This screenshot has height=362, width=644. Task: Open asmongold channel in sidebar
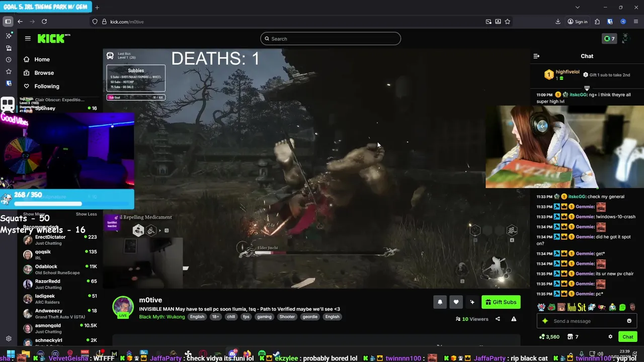[x=60, y=328]
